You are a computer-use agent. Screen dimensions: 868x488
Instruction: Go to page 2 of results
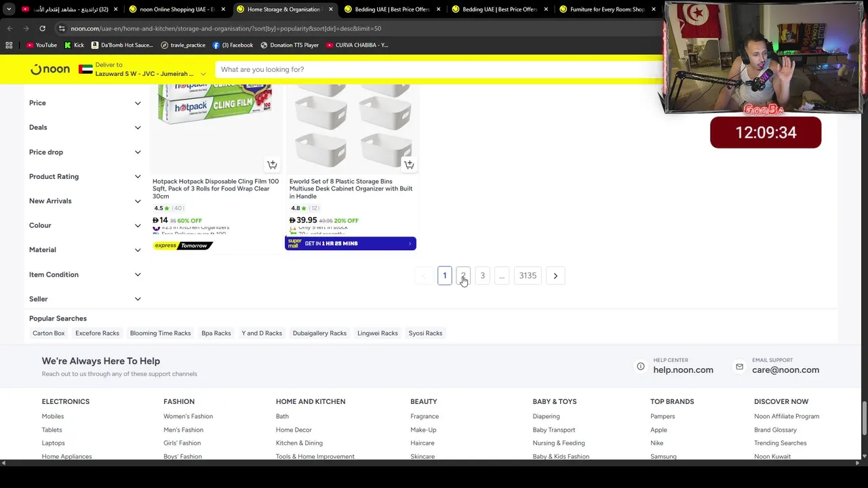tap(463, 276)
